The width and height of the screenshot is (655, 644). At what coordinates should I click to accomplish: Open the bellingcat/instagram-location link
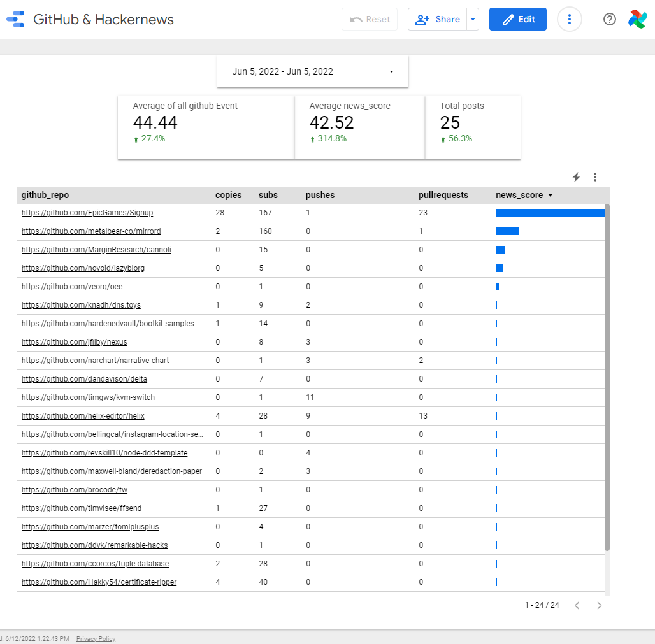pyautogui.click(x=112, y=434)
